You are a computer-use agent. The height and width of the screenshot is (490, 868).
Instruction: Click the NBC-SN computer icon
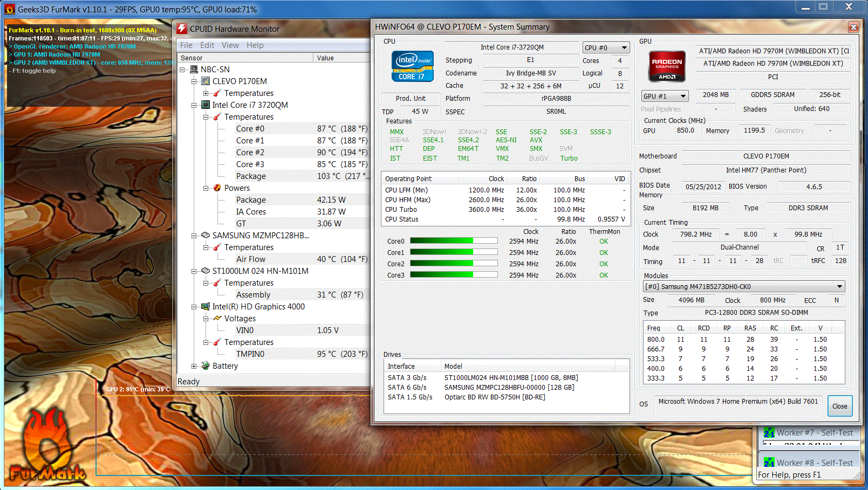(194, 70)
